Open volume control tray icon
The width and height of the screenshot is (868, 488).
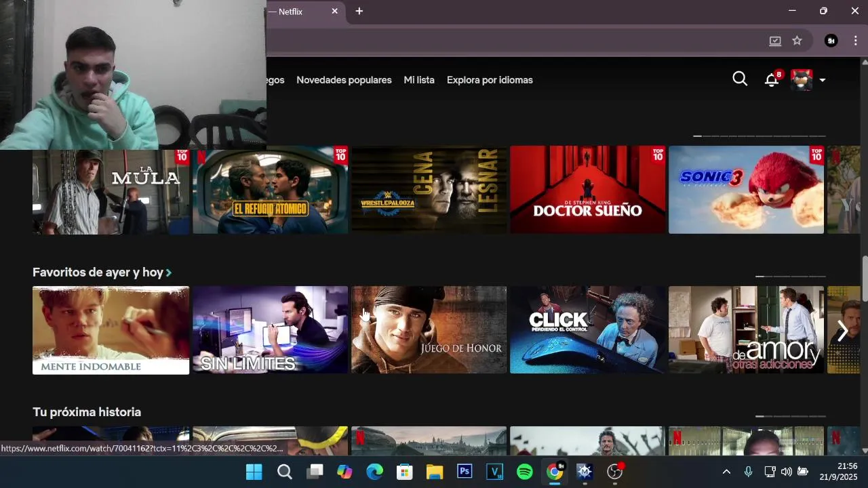[786, 472]
